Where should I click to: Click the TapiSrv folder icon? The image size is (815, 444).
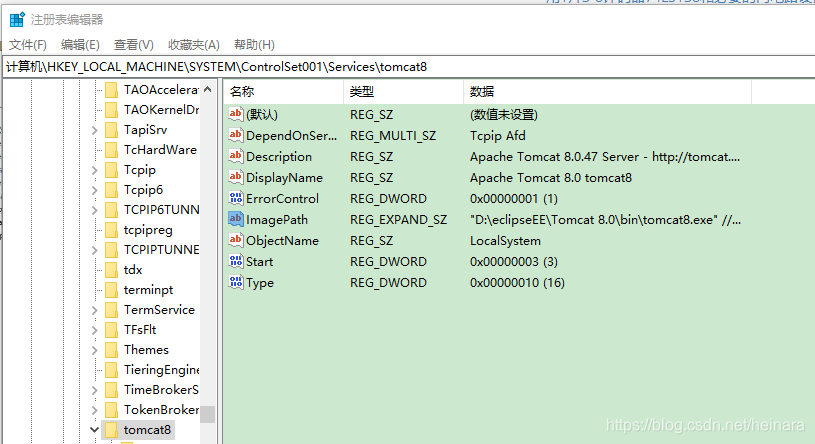point(111,130)
